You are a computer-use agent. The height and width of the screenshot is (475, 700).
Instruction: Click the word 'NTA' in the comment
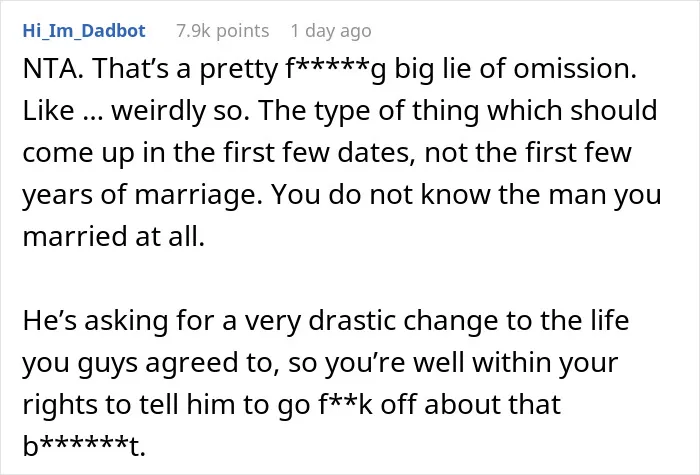pyautogui.click(x=52, y=69)
